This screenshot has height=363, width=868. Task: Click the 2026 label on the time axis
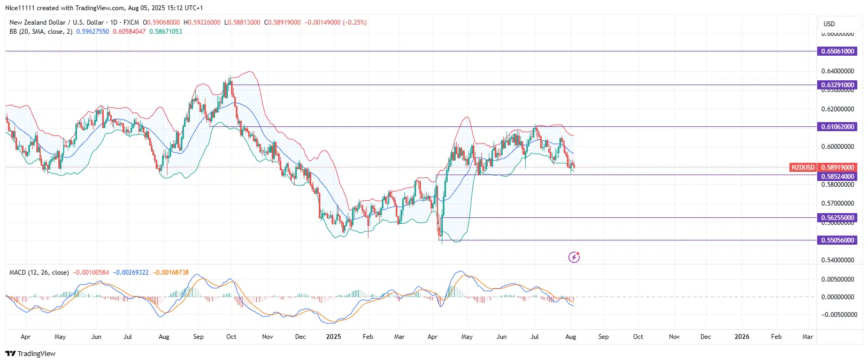click(x=741, y=337)
